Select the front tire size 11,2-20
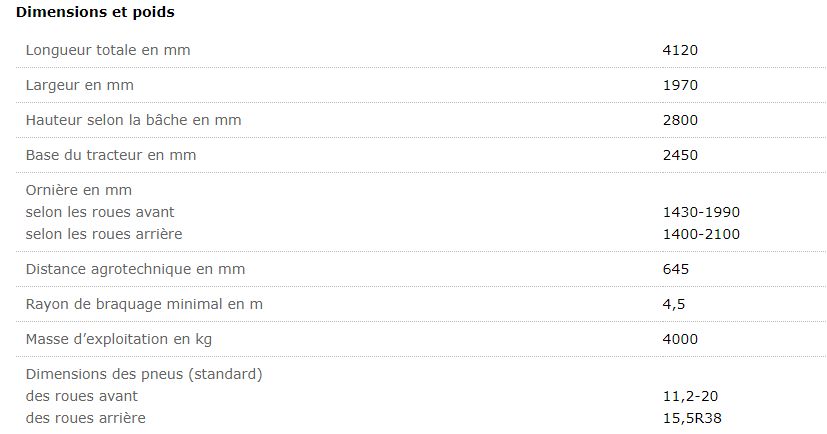The height and width of the screenshot is (434, 827). click(690, 396)
